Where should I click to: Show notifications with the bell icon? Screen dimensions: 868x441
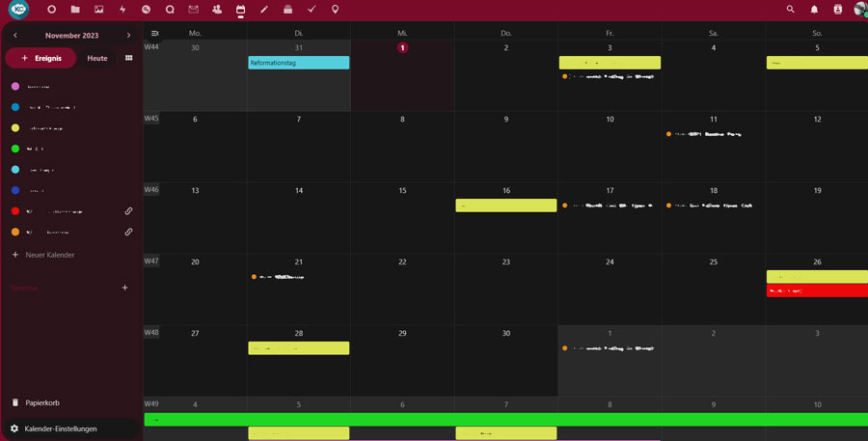tap(814, 10)
